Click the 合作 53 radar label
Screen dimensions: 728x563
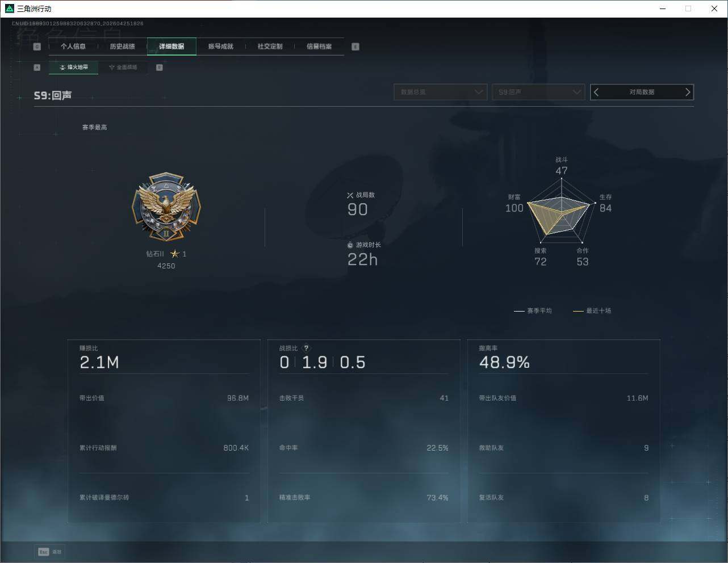(x=583, y=257)
